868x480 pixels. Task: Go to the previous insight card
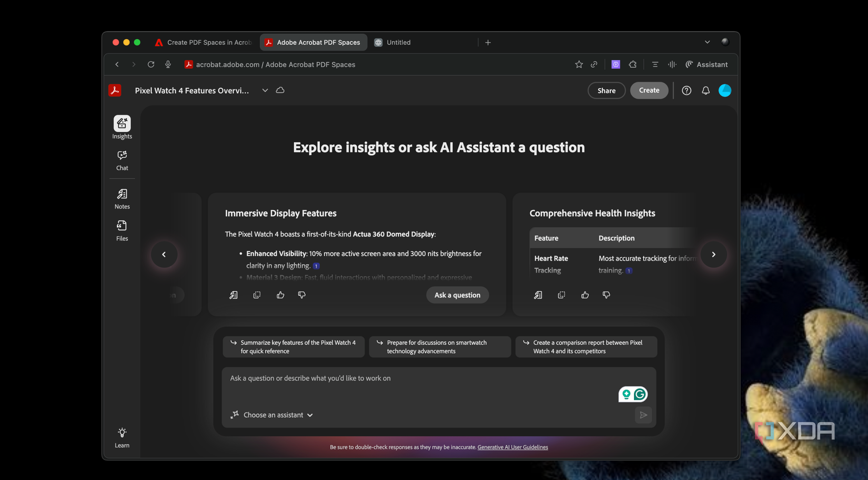[164, 255]
